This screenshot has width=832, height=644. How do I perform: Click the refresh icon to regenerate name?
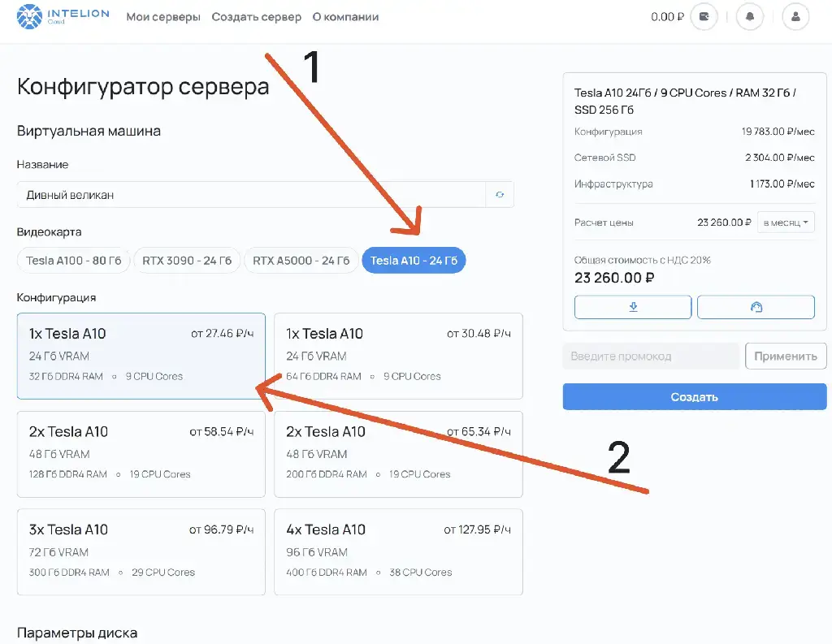pos(500,195)
